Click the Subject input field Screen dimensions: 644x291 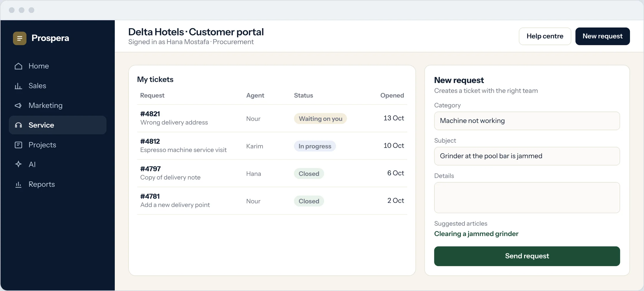point(527,156)
